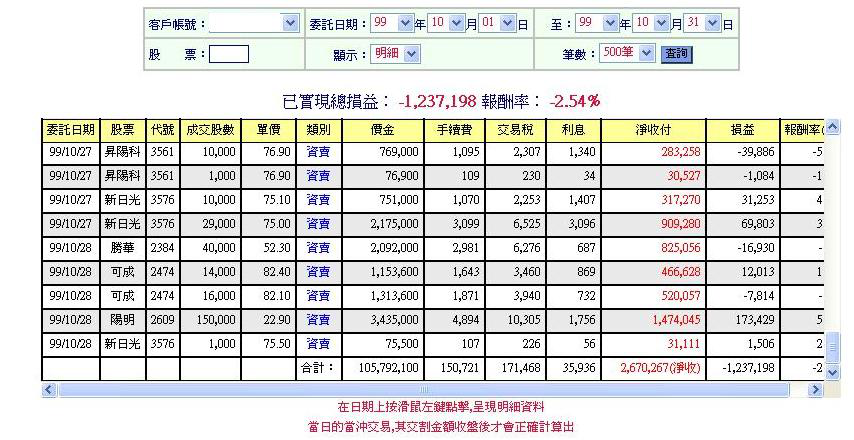Click the 股票 column header
Image resolution: width=854 pixels, height=440 pixels.
123,130
